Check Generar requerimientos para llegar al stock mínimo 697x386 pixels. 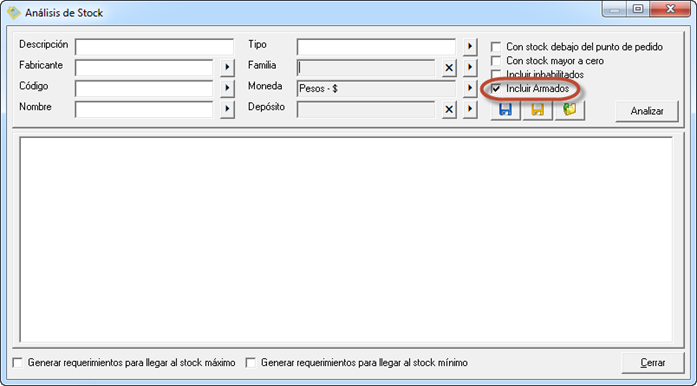[251, 363]
